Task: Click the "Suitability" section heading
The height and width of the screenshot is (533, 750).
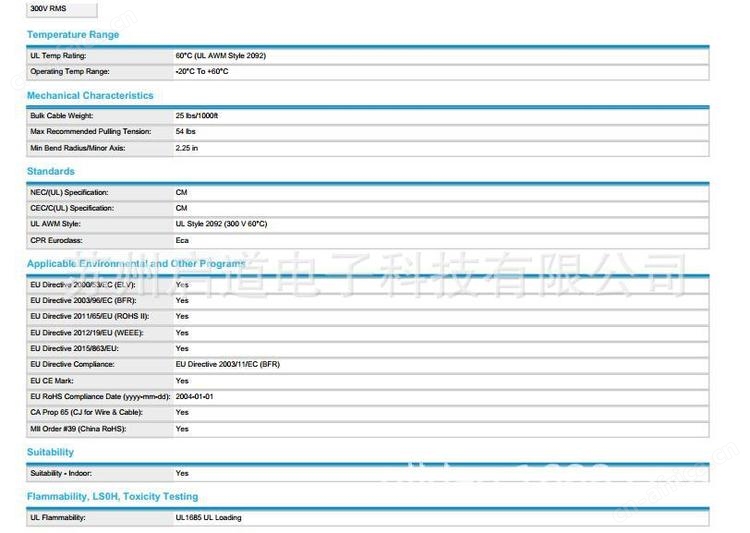Action: (50, 452)
